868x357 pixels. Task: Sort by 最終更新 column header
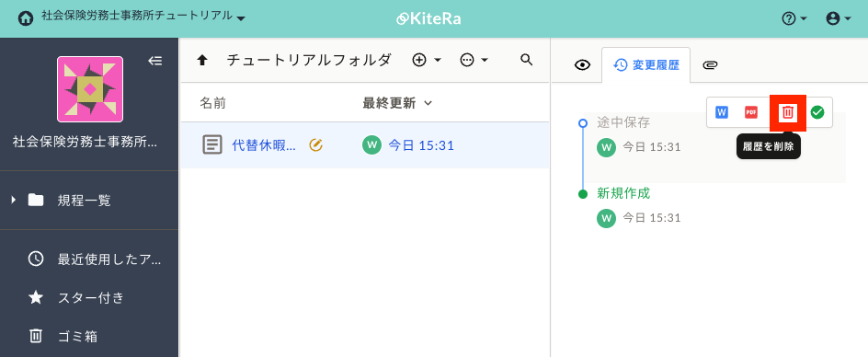397,103
